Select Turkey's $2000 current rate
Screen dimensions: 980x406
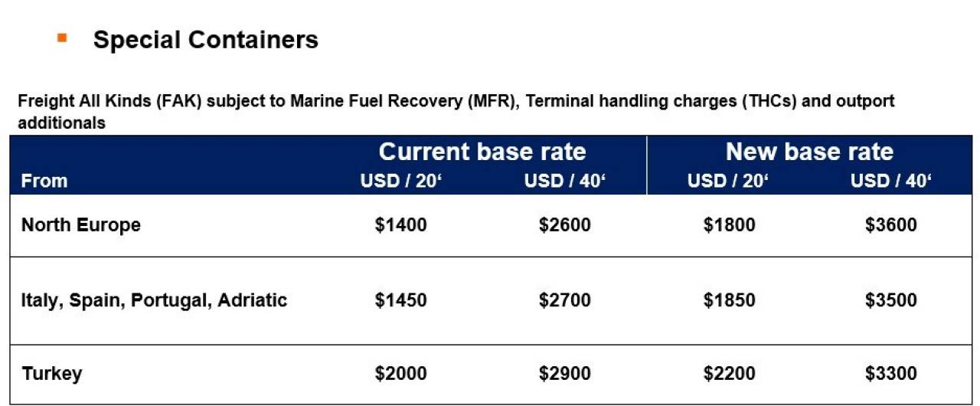(x=401, y=374)
